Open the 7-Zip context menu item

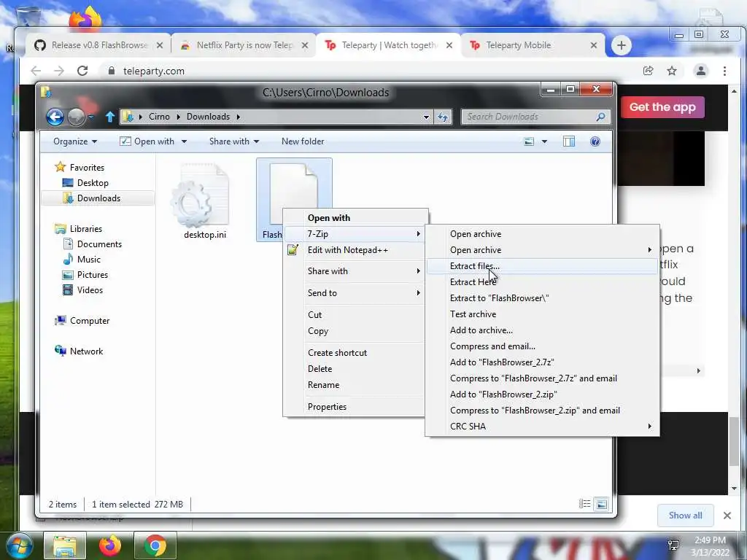click(x=354, y=234)
